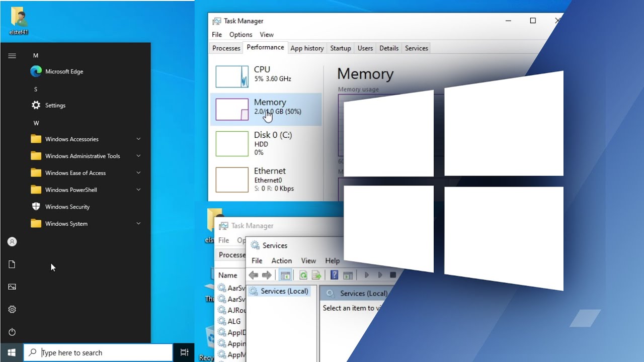Click Refresh icon in Services toolbar

303,275
